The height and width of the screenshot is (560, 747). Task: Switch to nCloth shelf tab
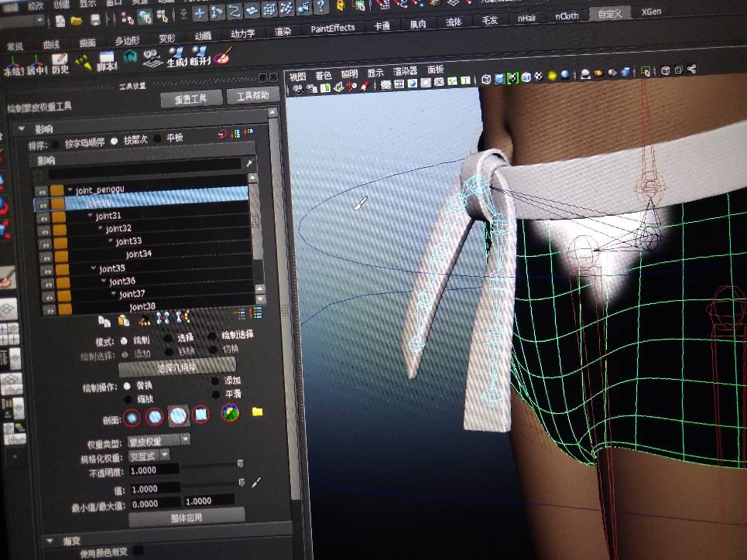click(567, 16)
